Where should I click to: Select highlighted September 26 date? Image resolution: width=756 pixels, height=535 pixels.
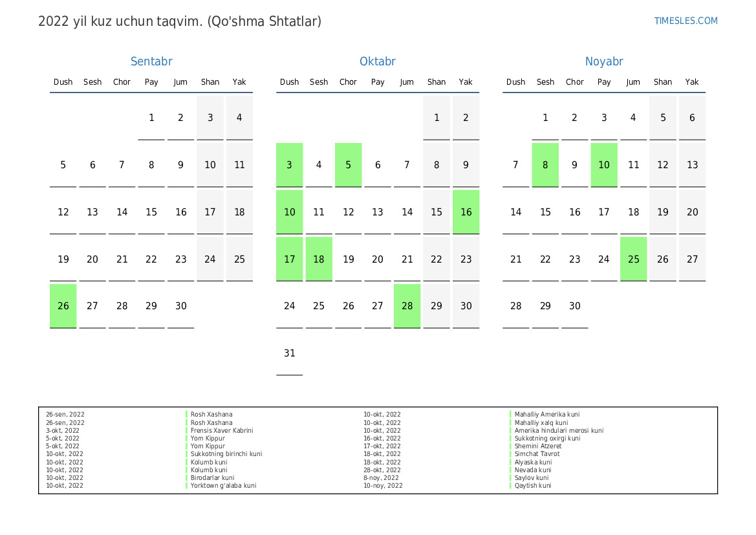point(63,306)
